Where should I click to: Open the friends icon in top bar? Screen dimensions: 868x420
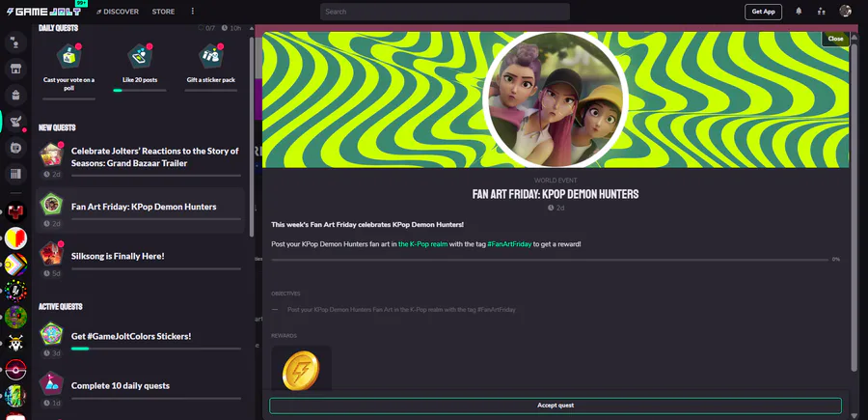point(822,11)
